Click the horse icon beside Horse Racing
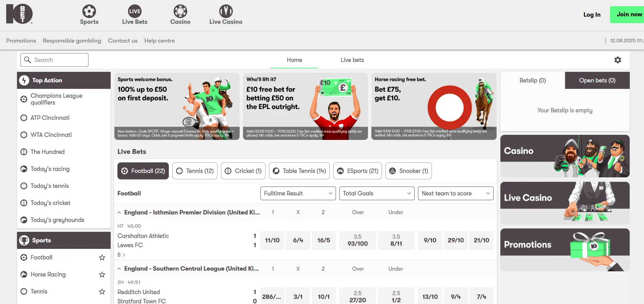This screenshot has width=644, height=304. click(24, 274)
